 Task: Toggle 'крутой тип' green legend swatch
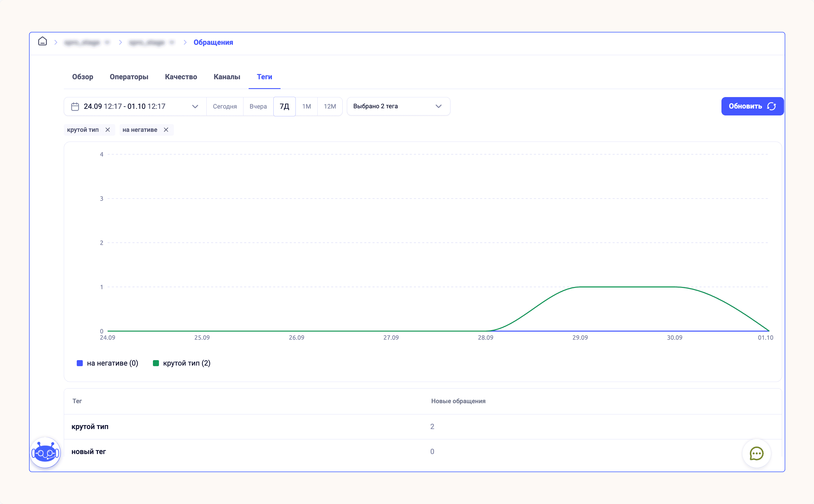156,363
